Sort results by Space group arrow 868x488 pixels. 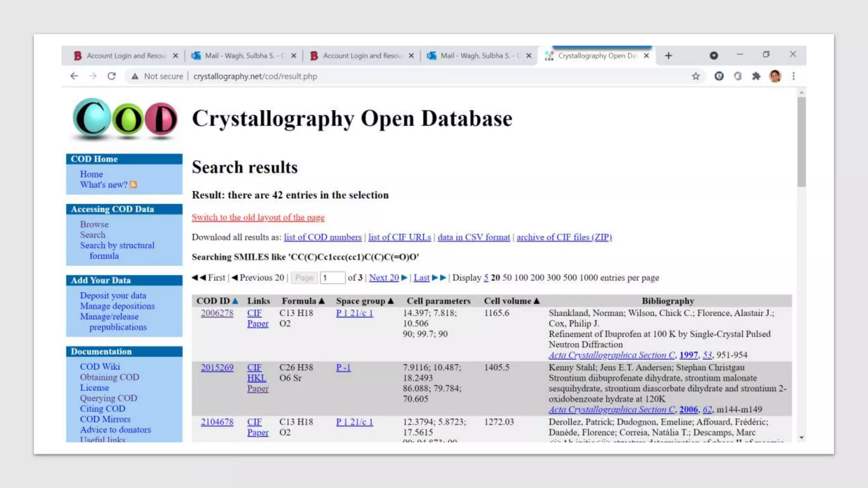point(391,301)
